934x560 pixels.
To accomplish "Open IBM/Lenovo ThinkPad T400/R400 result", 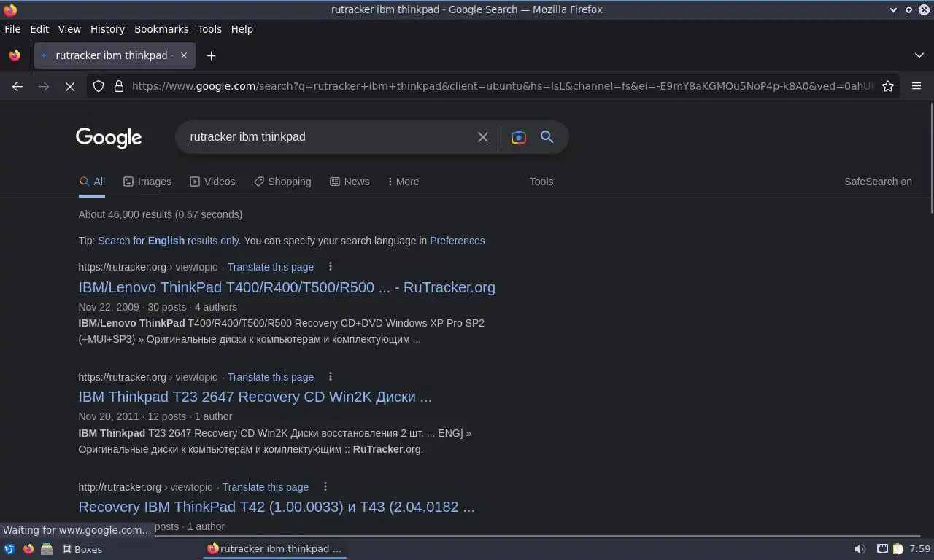I will (287, 287).
